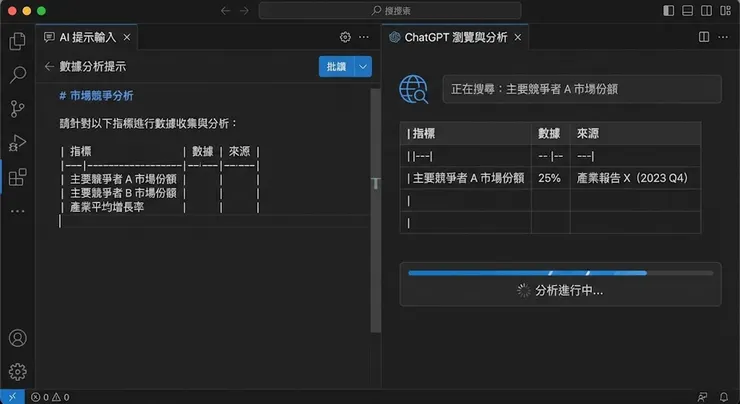Screen dimensions: 740x404
Task: Open the Search view in activity bar
Action: (x=17, y=75)
